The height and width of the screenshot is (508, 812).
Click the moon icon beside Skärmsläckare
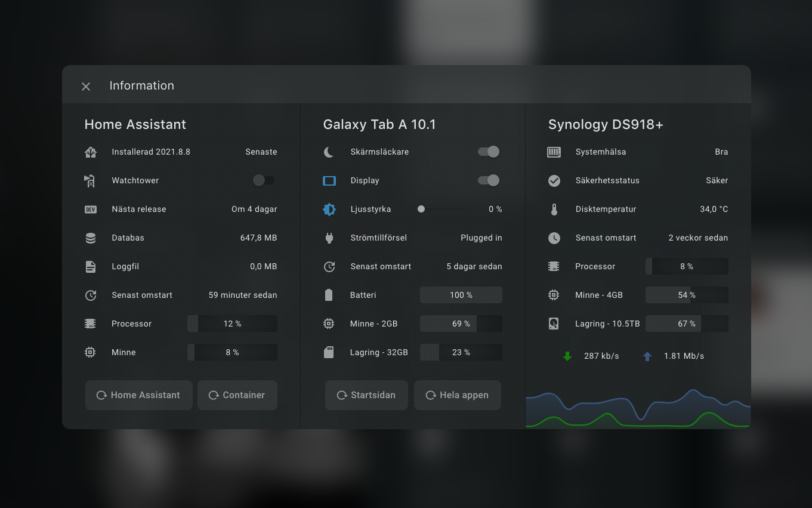click(x=329, y=152)
